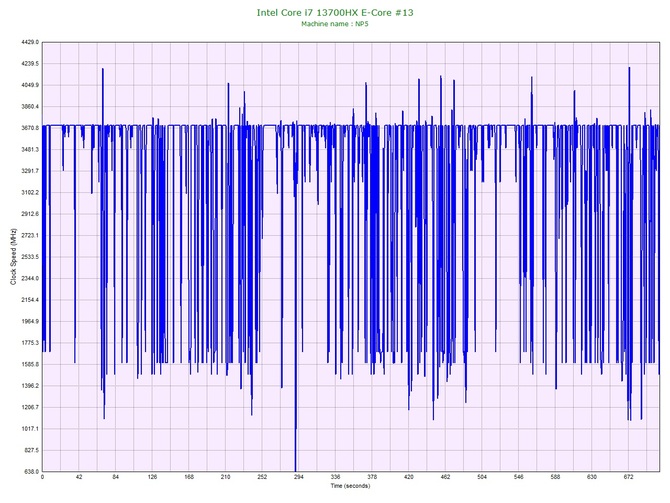Click the 168 tick on the time axis
The height and width of the screenshot is (503, 670).
tap(189, 477)
